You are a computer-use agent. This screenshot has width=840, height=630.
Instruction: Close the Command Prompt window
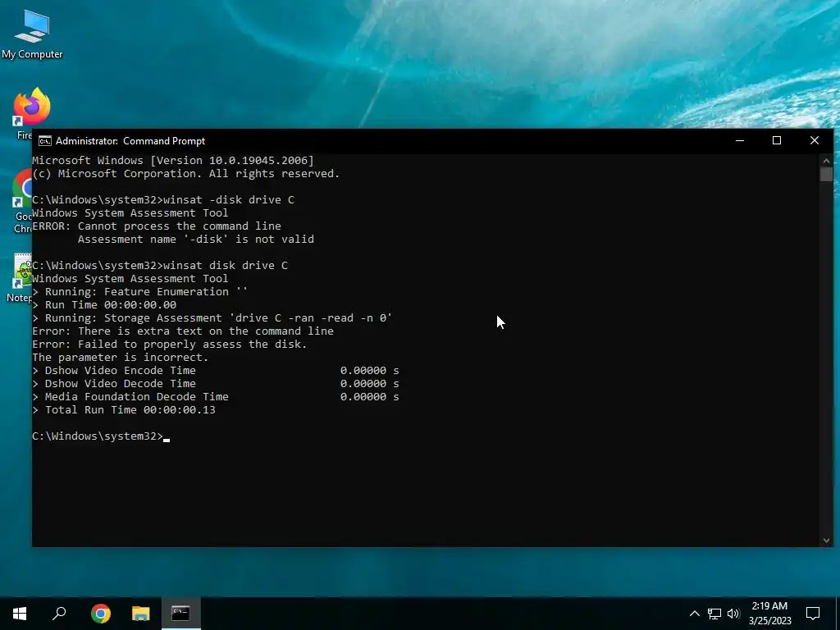click(x=815, y=140)
